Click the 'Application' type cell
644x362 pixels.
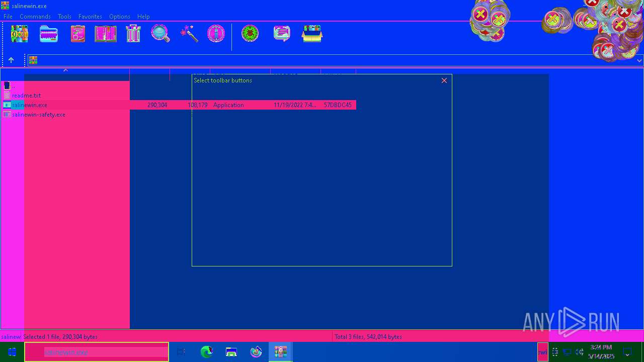pyautogui.click(x=228, y=105)
